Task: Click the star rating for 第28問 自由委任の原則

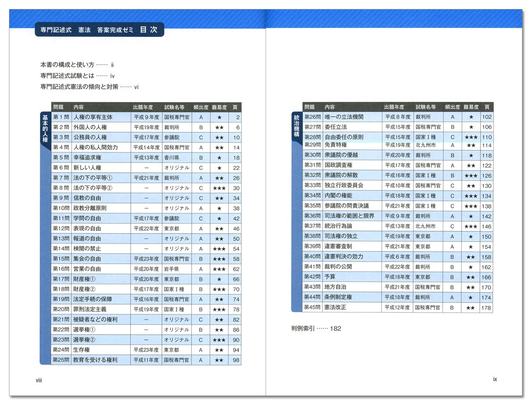Action: 471,137
